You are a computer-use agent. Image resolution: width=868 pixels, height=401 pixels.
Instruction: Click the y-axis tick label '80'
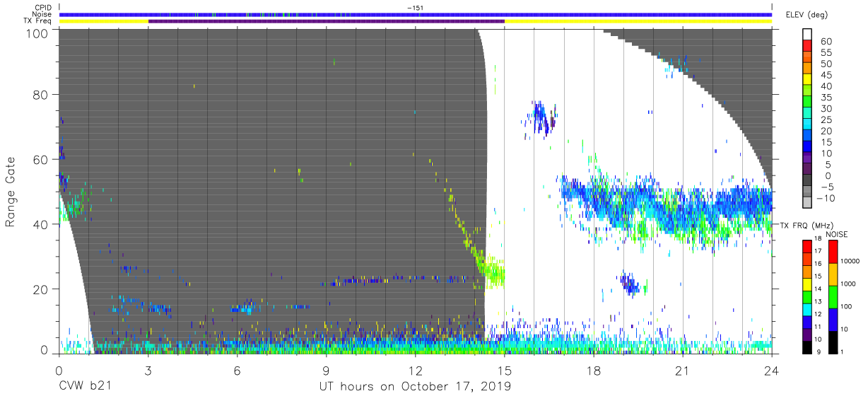(x=42, y=95)
